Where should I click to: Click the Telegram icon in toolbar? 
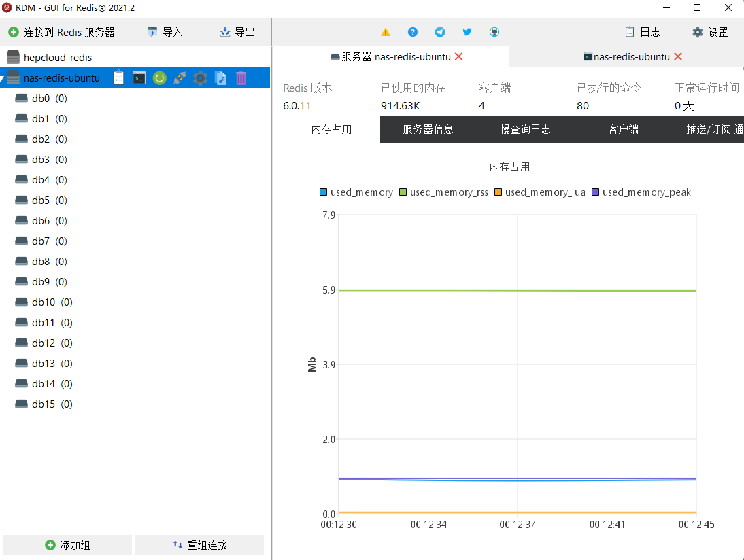coord(440,32)
